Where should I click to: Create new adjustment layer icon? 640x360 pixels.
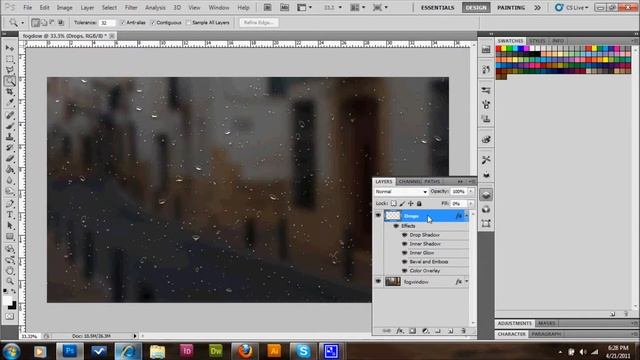[x=425, y=331]
